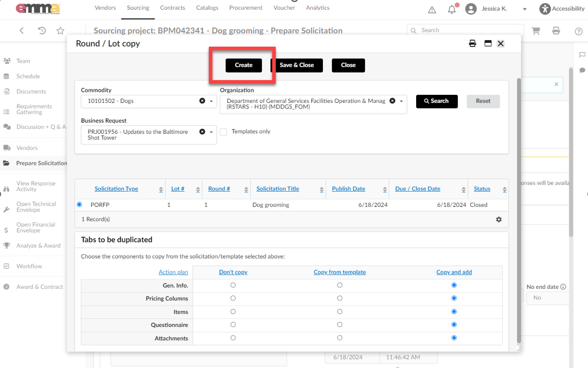Sort by Solicitation Title arrows icon
The height and width of the screenshot is (368, 588).
(x=321, y=190)
